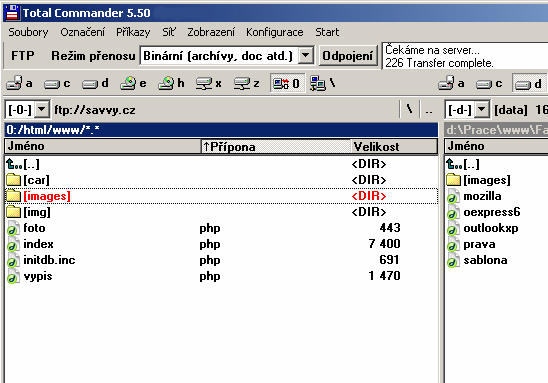The image size is (548, 383).
Task: Click the Total Commander title bar icon
Action: [x=12, y=13]
